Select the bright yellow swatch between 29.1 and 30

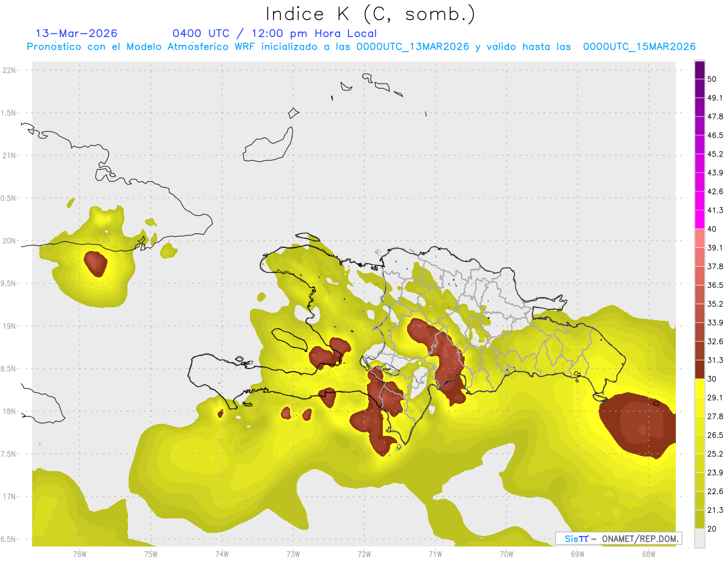pyautogui.click(x=699, y=388)
